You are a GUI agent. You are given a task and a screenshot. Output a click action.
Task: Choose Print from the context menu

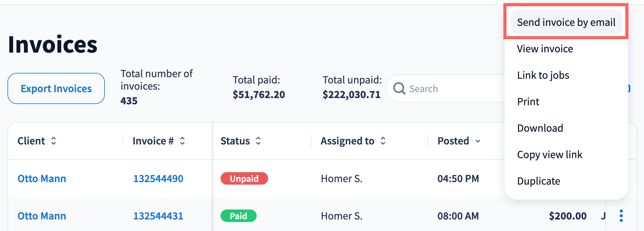[528, 102]
